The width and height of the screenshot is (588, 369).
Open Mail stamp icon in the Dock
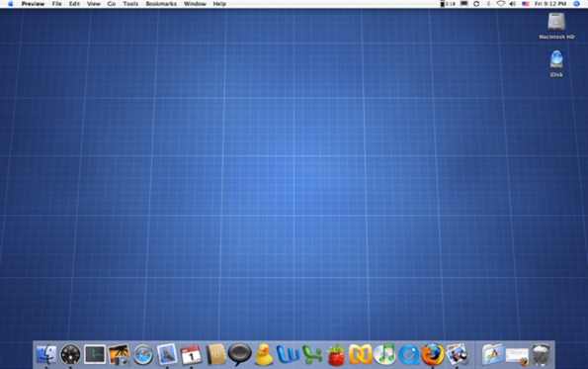167,354
